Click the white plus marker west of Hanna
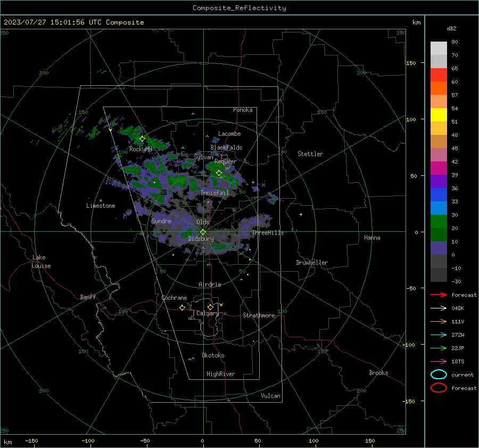Image resolution: width=479 pixels, height=448 pixels. pyautogui.click(x=301, y=214)
